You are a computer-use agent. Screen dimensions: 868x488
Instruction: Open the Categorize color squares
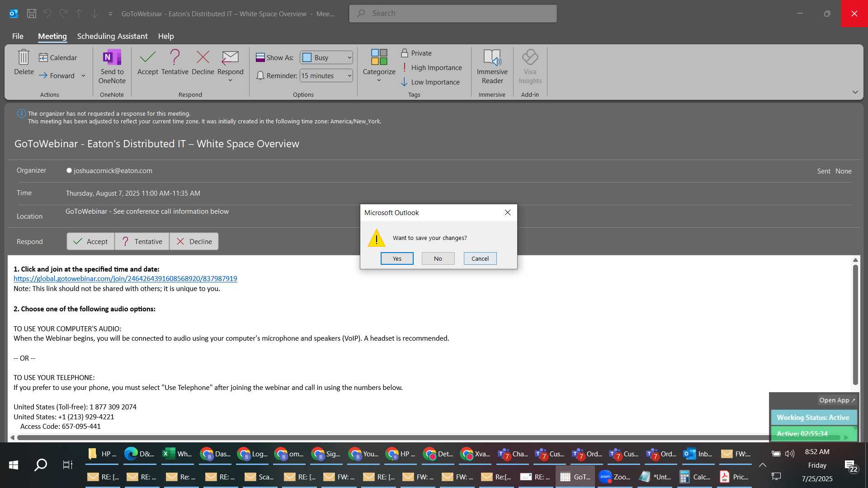[x=379, y=66]
